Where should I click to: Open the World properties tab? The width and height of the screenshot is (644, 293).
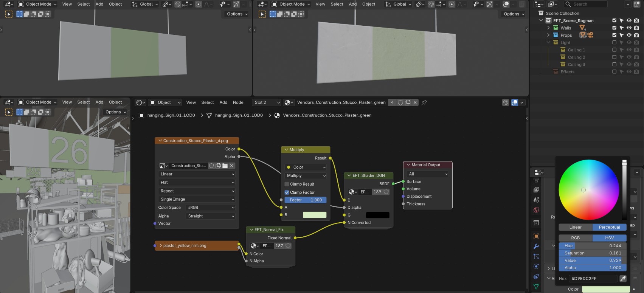(536, 210)
